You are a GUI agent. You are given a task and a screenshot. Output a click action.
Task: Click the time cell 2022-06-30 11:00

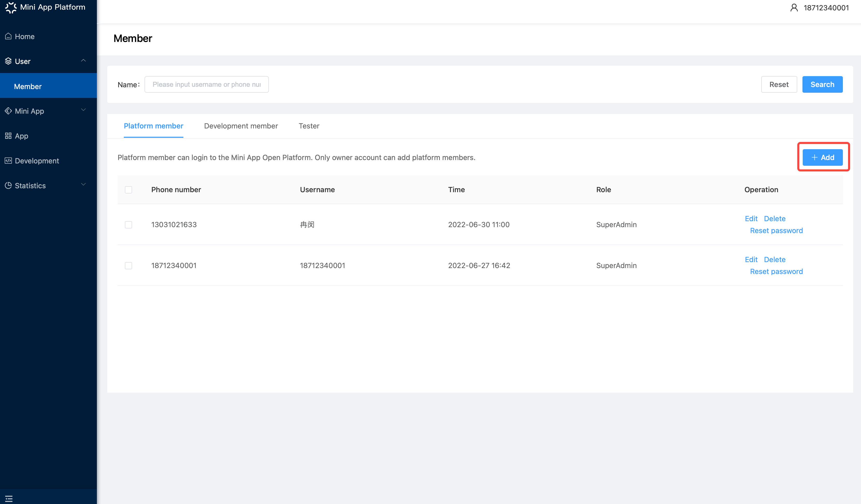479,225
